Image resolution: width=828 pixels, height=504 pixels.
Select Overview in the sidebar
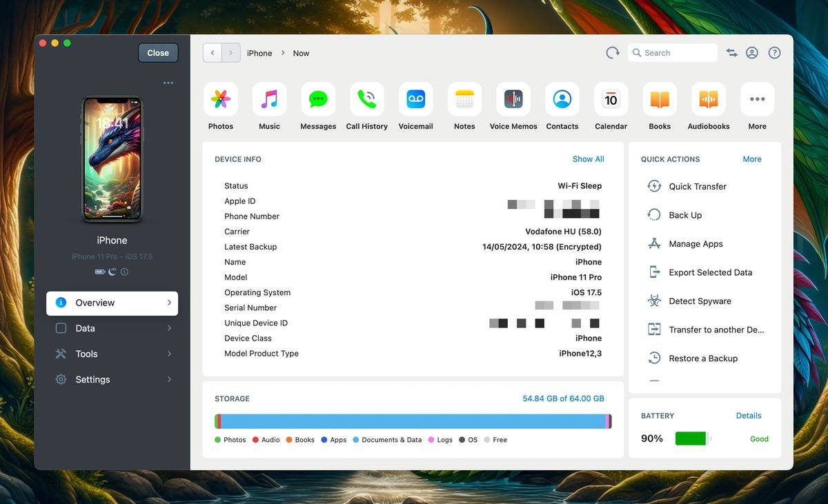(x=112, y=303)
